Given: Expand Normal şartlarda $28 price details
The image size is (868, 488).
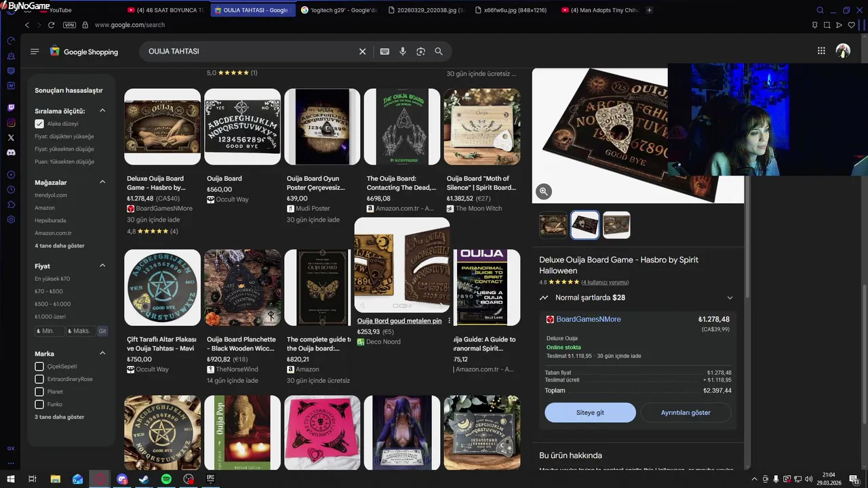Looking at the screenshot, I should click(x=730, y=298).
